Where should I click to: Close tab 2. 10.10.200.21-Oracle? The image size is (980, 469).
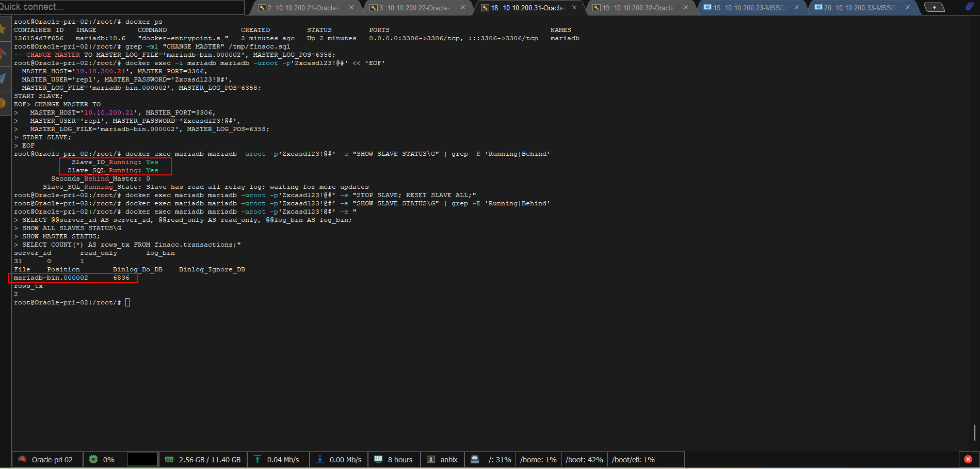351,8
